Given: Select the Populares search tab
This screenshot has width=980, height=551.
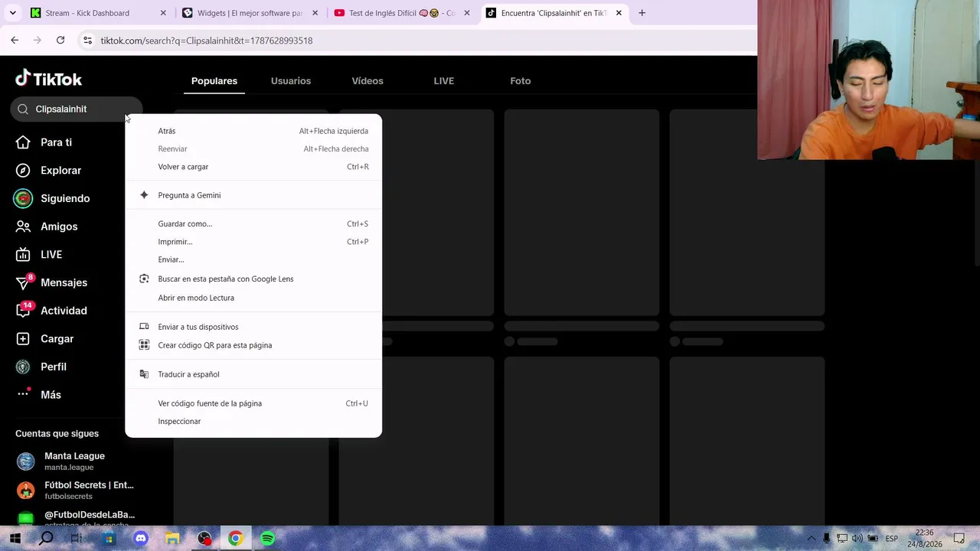Looking at the screenshot, I should [x=214, y=81].
